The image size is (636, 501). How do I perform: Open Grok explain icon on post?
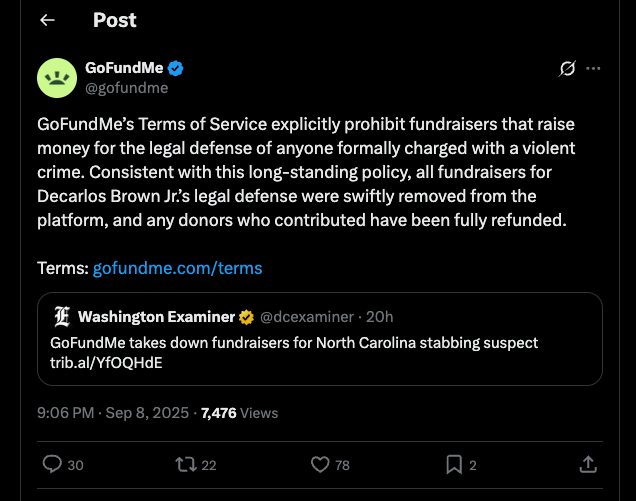click(567, 68)
